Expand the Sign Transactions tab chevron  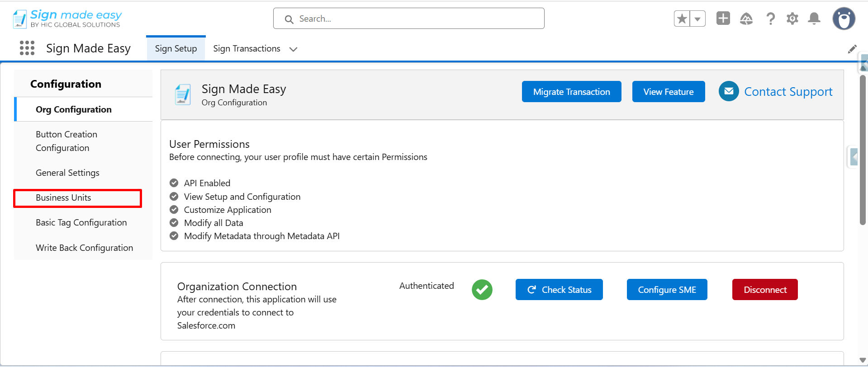[x=294, y=49]
